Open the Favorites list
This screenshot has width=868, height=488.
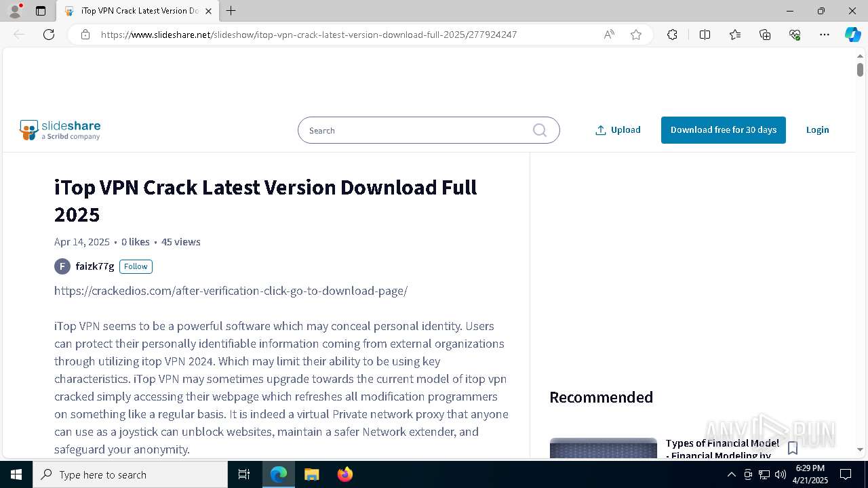coord(735,35)
